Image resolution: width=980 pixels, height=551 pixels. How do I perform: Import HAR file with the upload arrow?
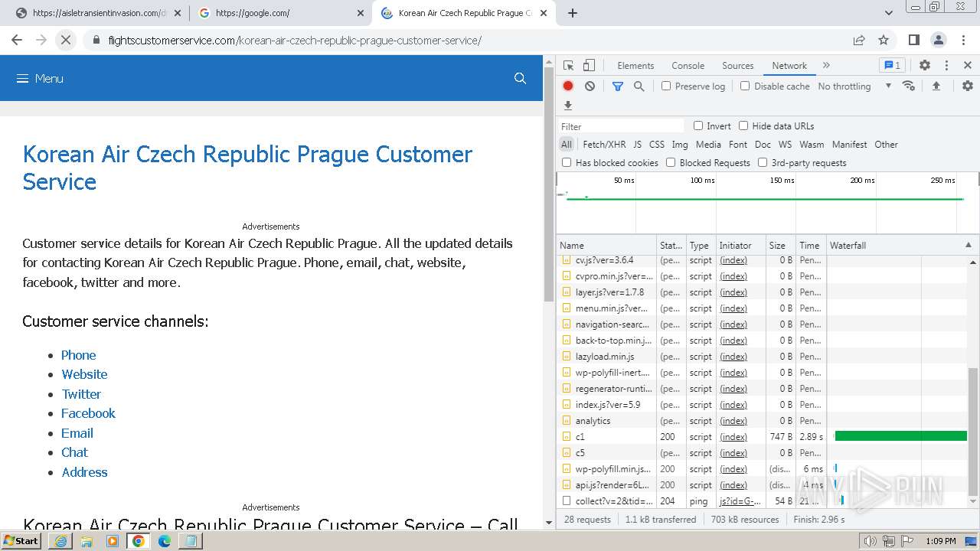coord(936,86)
